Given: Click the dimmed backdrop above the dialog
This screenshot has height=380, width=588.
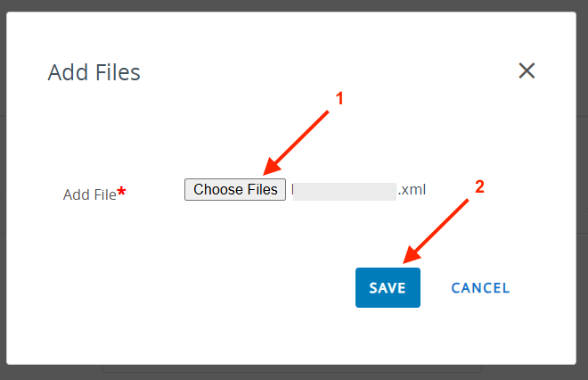Looking at the screenshot, I should [294, 5].
